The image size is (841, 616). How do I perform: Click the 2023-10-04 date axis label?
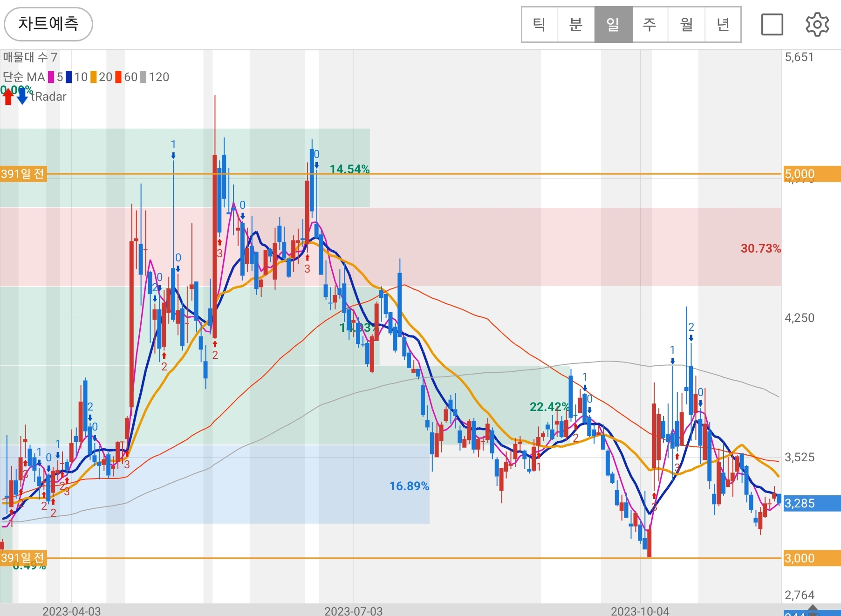tap(640, 611)
